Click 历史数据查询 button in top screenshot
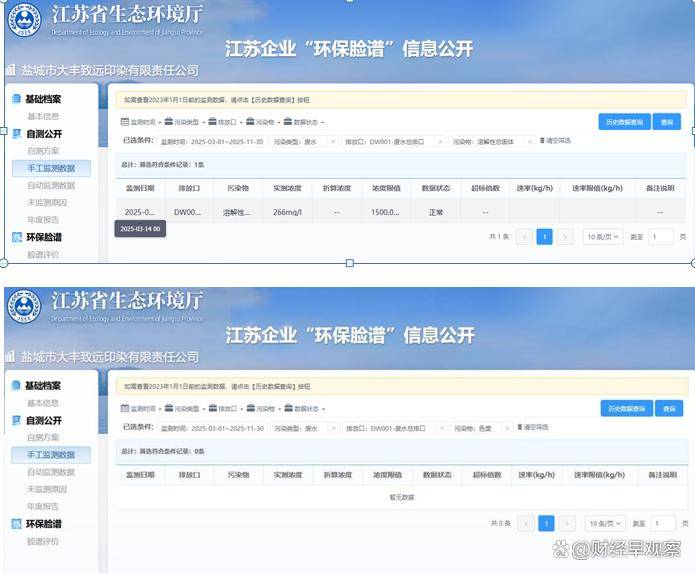The image size is (695, 574). pos(625,122)
